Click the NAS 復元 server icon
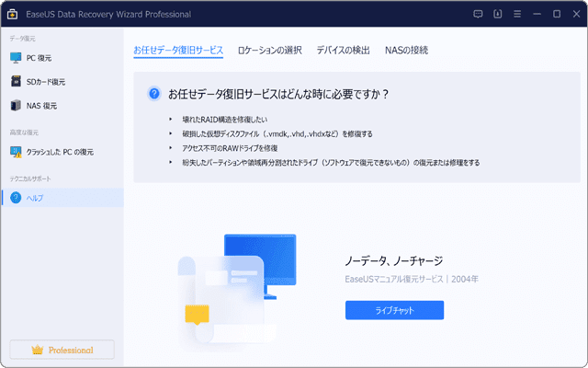The image size is (588, 368). point(16,106)
